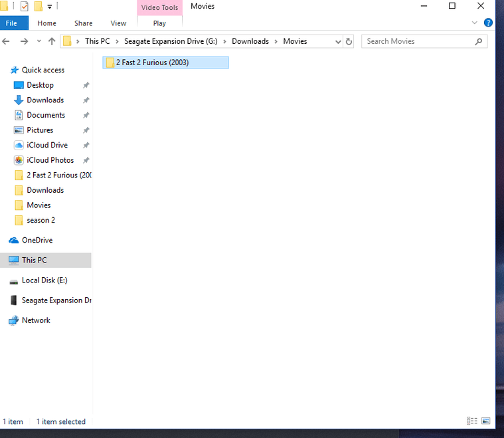
Task: Select Local Disk (E:) in sidebar
Action: pyautogui.click(x=44, y=280)
